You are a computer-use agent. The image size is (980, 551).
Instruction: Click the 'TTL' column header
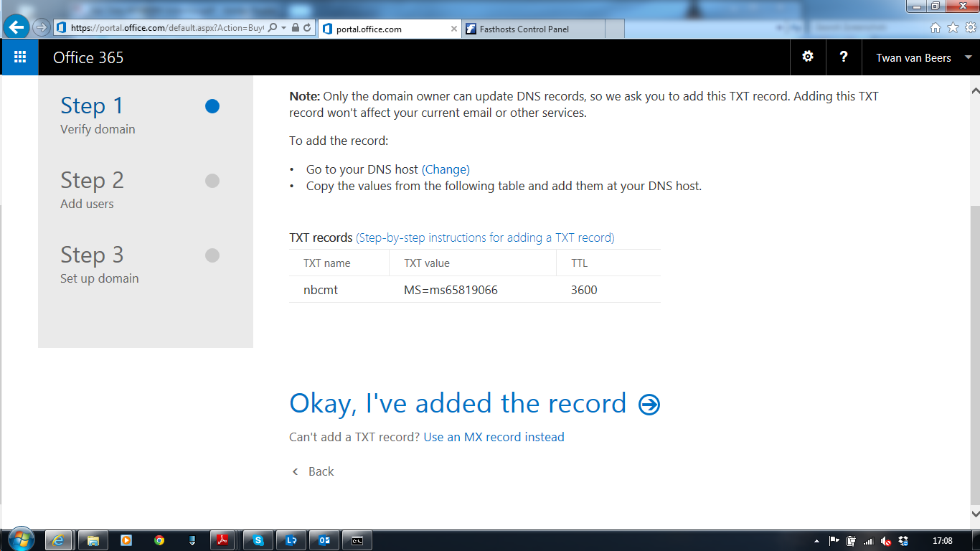[x=580, y=263]
